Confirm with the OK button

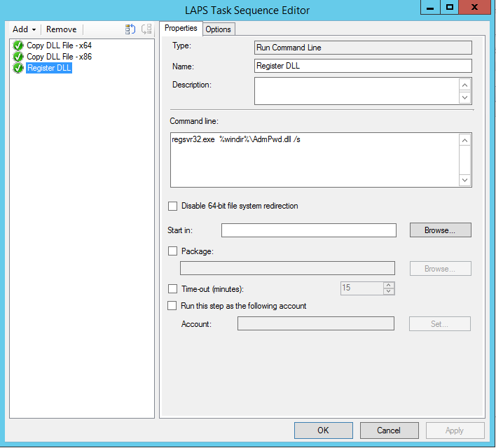coord(323,430)
